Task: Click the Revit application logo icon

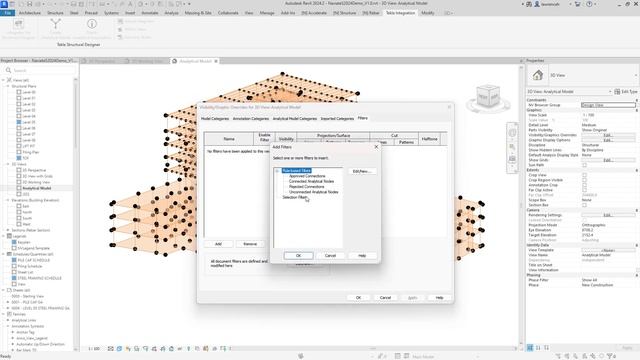Action: [4, 4]
